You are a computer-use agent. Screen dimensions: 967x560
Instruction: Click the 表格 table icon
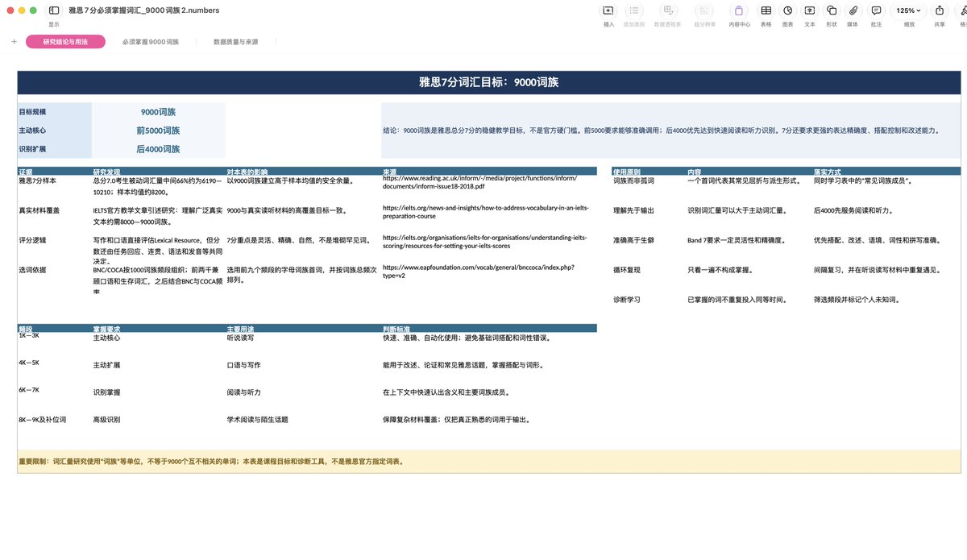(x=766, y=10)
